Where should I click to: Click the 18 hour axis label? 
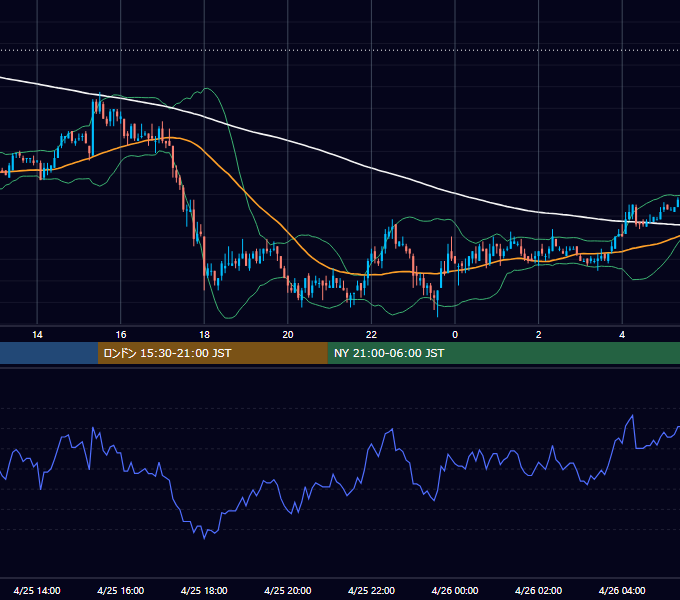204,335
